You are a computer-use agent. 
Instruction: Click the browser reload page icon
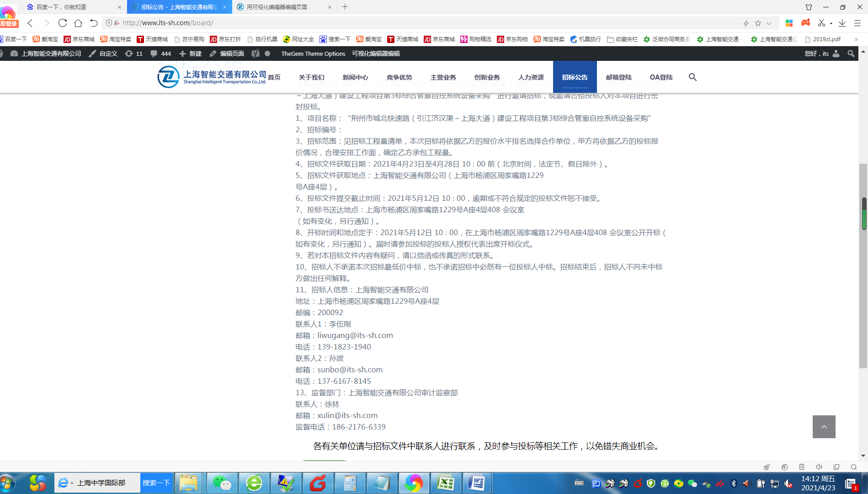(63, 23)
